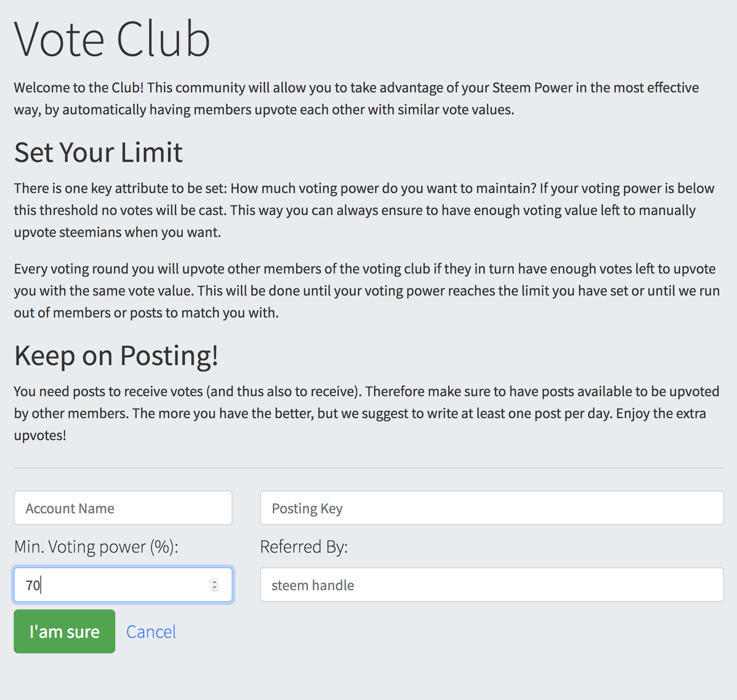Click the Cancel link
Screen dimensions: 737x700
click(151, 632)
